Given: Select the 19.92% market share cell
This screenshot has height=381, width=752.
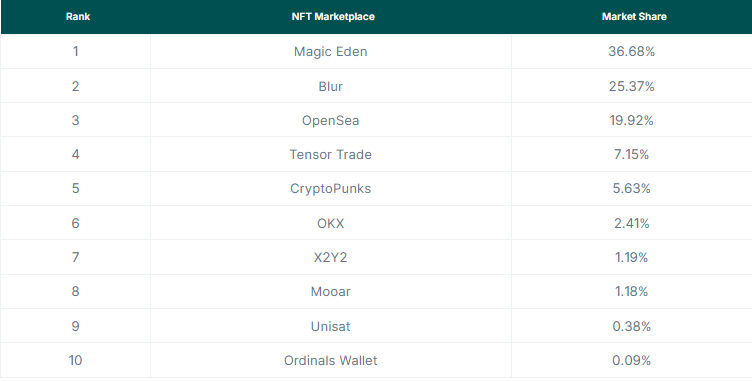Looking at the screenshot, I should [631, 120].
